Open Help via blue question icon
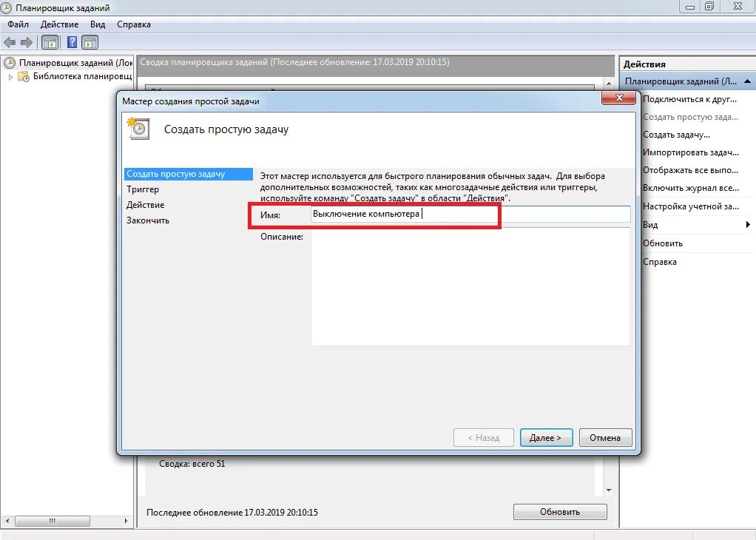The width and height of the screenshot is (756, 540). [72, 42]
